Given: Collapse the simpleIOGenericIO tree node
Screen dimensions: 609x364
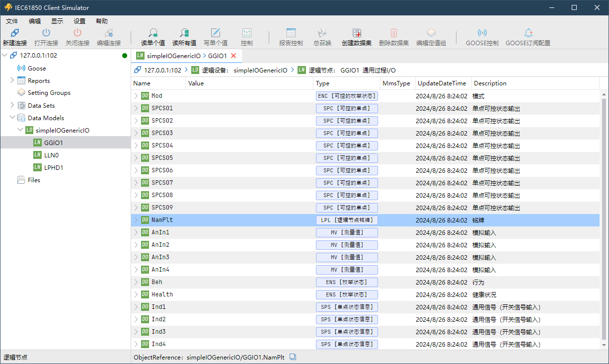Looking at the screenshot, I should click(20, 130).
